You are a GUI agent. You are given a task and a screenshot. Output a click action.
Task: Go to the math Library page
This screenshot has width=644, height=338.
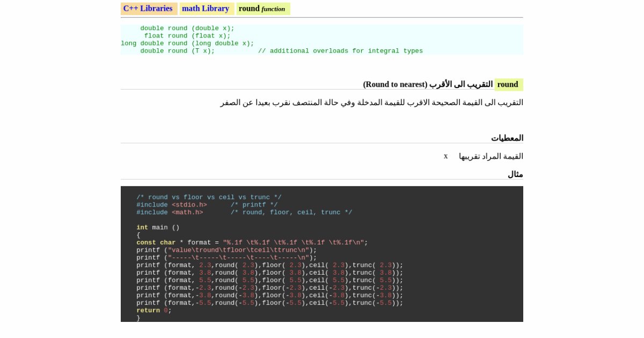206,9
